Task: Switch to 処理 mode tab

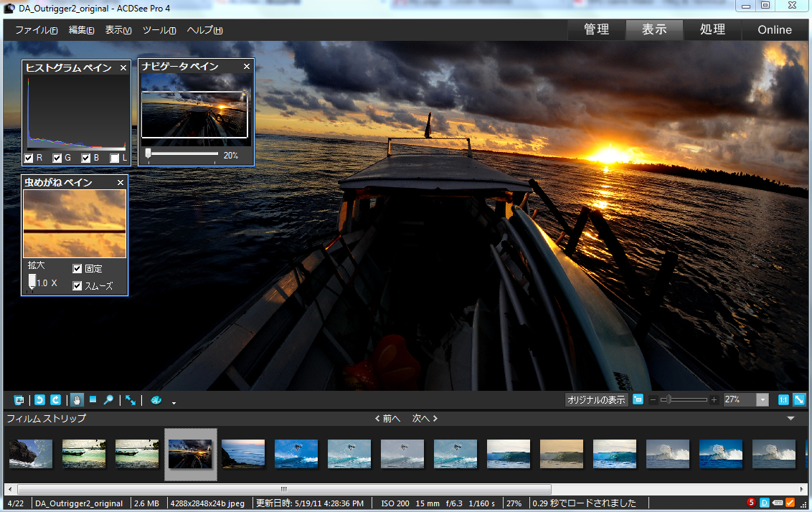Action: pyautogui.click(x=712, y=29)
